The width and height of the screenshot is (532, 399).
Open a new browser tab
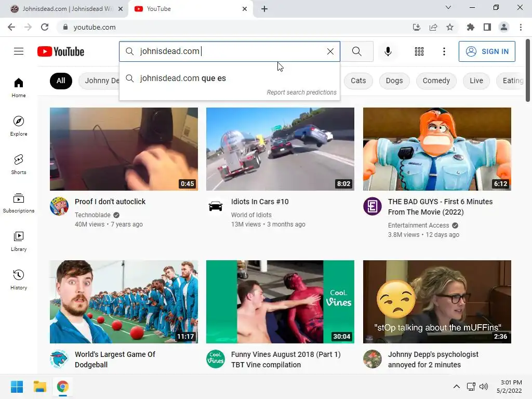pyautogui.click(x=264, y=9)
